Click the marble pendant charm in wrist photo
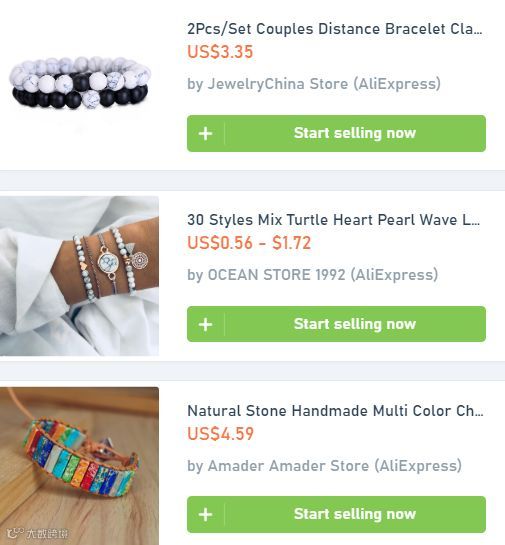This screenshot has width=505, height=545. pos(108,262)
